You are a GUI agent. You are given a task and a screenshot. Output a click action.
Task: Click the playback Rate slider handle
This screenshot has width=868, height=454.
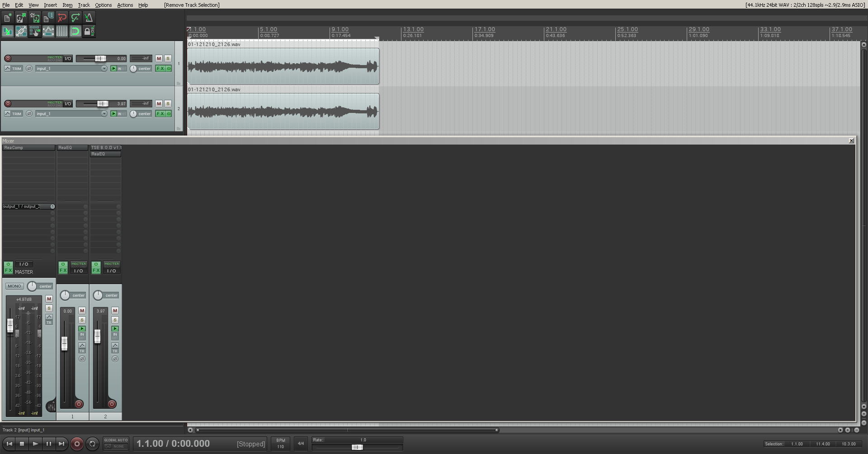tap(357, 447)
